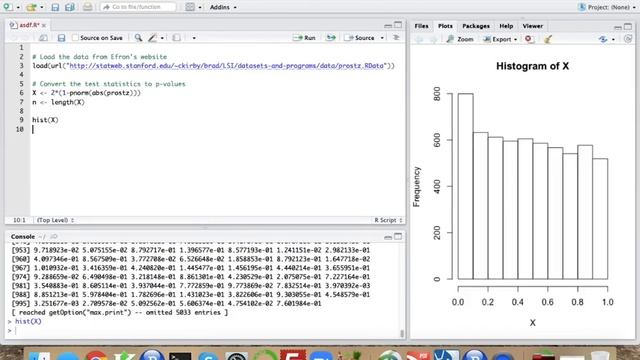Collapse the Console pane

point(388,237)
